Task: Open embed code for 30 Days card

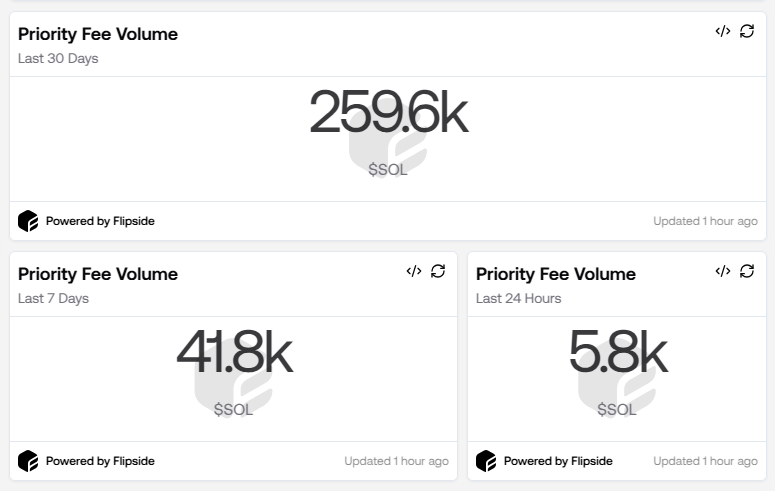Action: click(722, 32)
